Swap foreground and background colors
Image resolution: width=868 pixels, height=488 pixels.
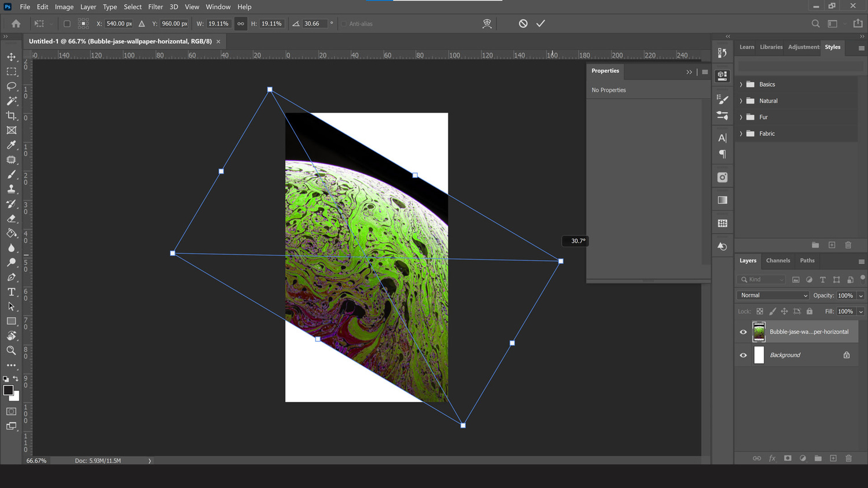tap(16, 379)
